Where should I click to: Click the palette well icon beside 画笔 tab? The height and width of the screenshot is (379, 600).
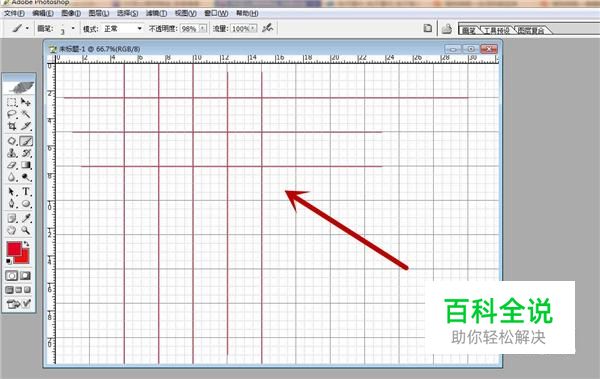447,29
